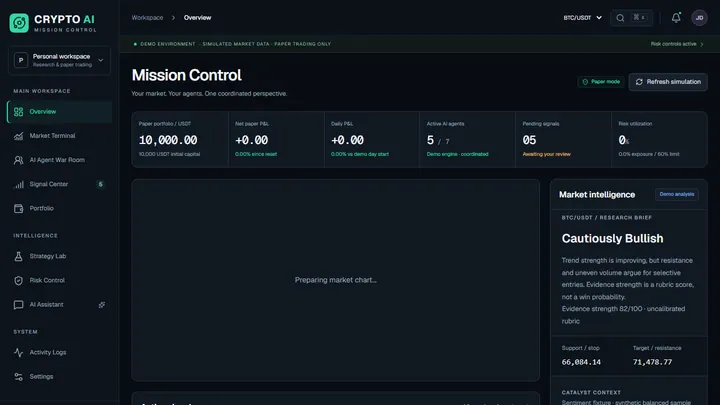
Task: Open the BTC/USDT pair dropdown
Action: (x=582, y=18)
